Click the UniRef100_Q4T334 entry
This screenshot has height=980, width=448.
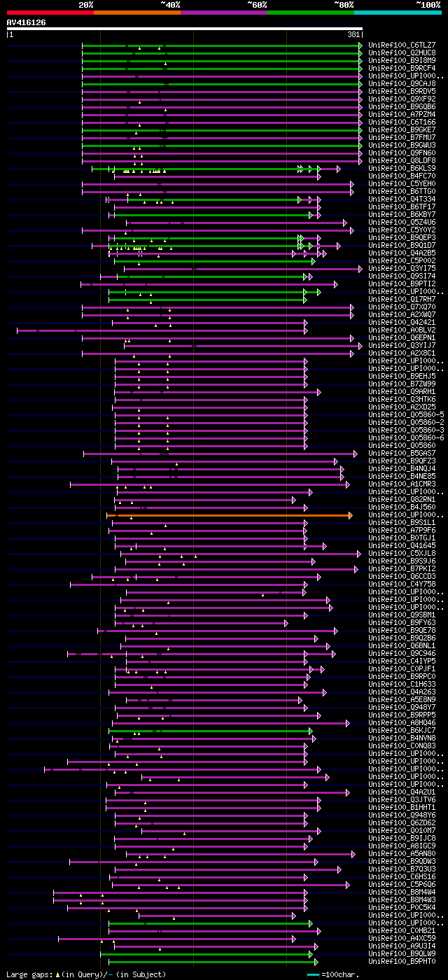point(403,199)
